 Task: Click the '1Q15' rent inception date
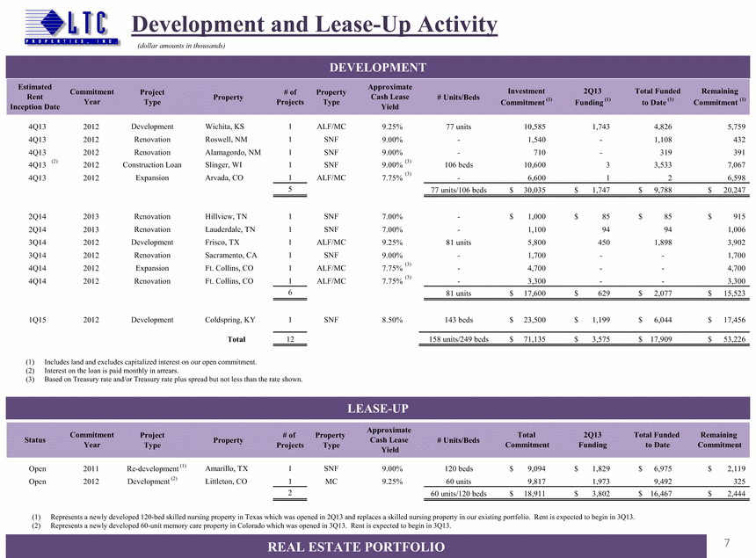pos(37,320)
